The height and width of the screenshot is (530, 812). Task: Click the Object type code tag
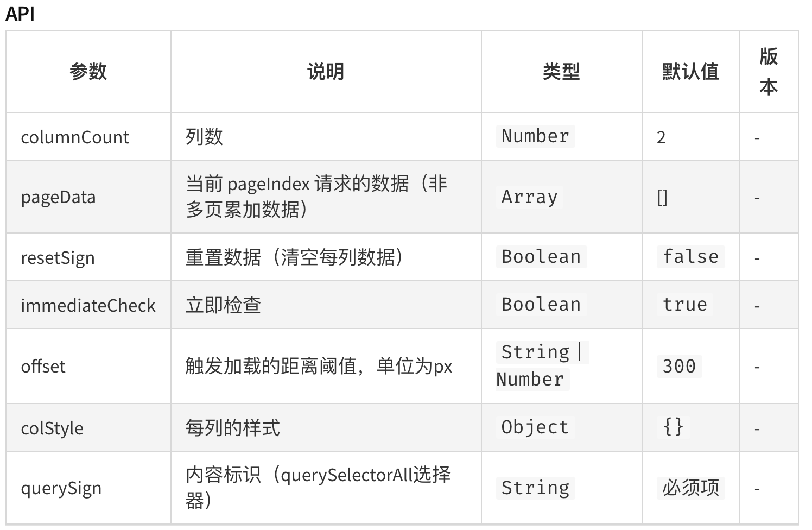click(x=535, y=427)
